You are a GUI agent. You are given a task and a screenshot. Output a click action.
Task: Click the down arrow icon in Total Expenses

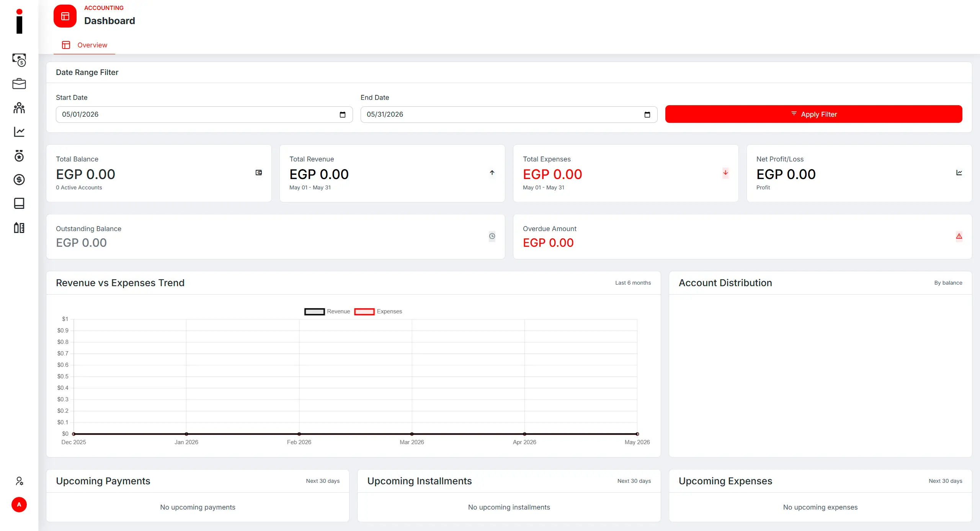pyautogui.click(x=725, y=173)
